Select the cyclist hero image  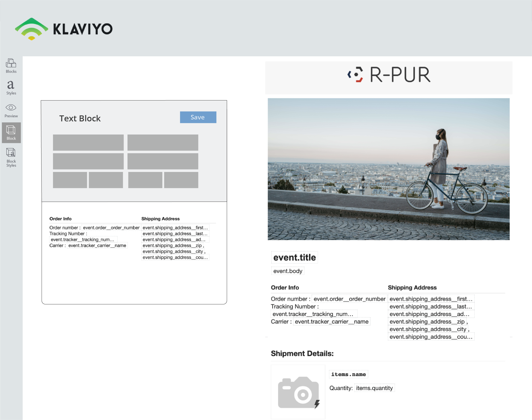(x=389, y=169)
